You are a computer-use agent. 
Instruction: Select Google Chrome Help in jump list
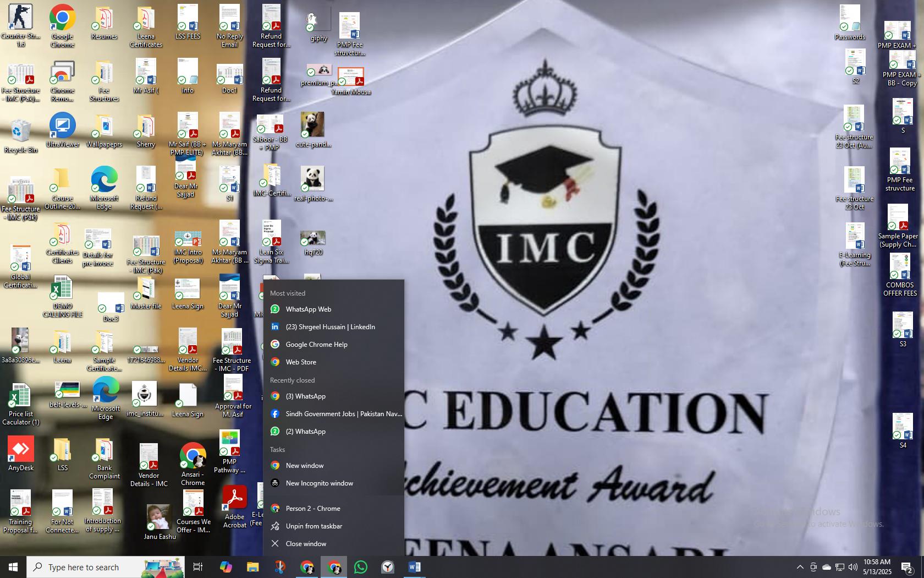pyautogui.click(x=334, y=345)
